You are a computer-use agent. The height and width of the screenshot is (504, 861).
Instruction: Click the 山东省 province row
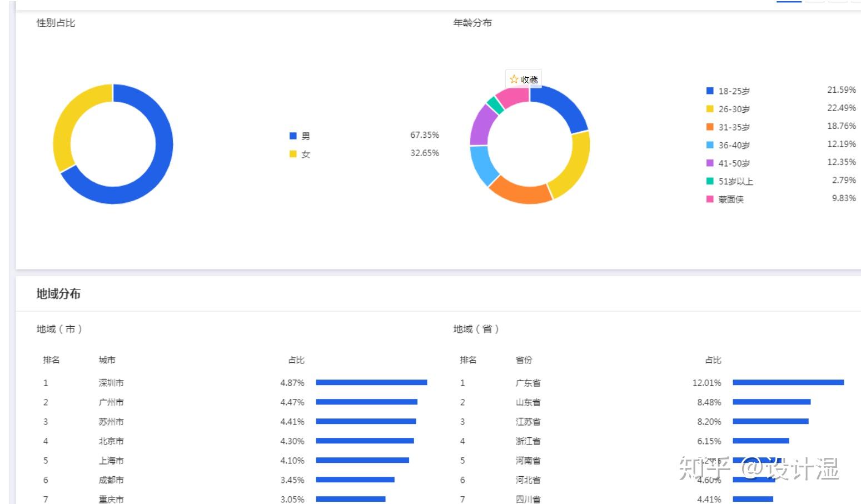(x=651, y=402)
